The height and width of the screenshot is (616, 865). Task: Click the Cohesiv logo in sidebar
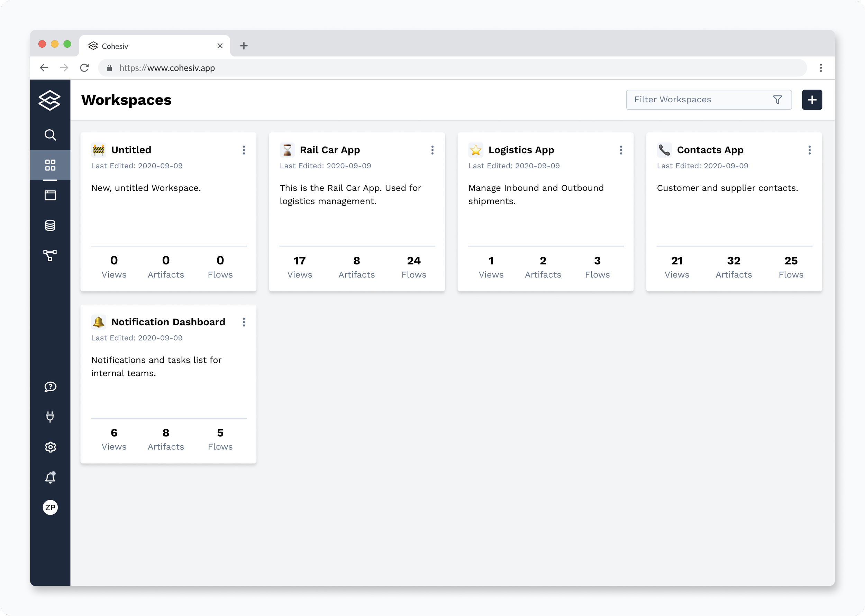coord(50,100)
